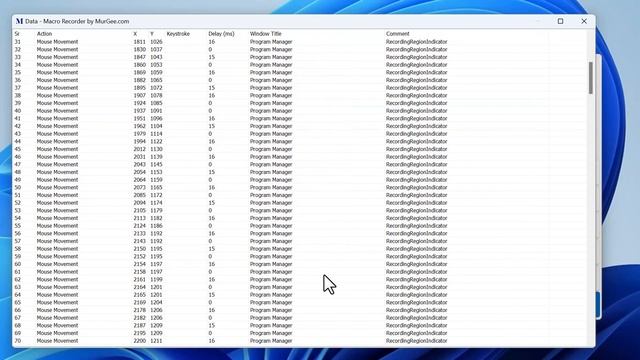
Task: Select Sr number 55
Action: click(18, 226)
